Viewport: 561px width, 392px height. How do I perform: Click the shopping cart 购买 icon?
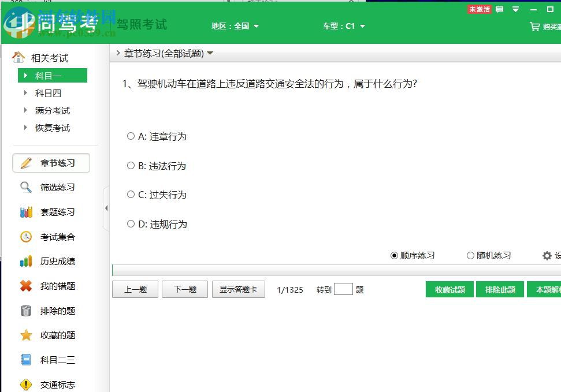[x=536, y=27]
